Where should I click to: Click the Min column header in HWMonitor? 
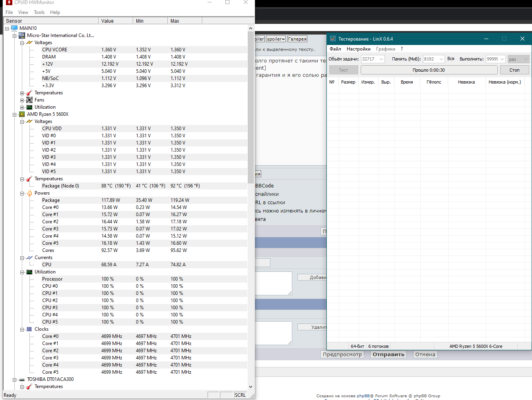click(x=150, y=21)
